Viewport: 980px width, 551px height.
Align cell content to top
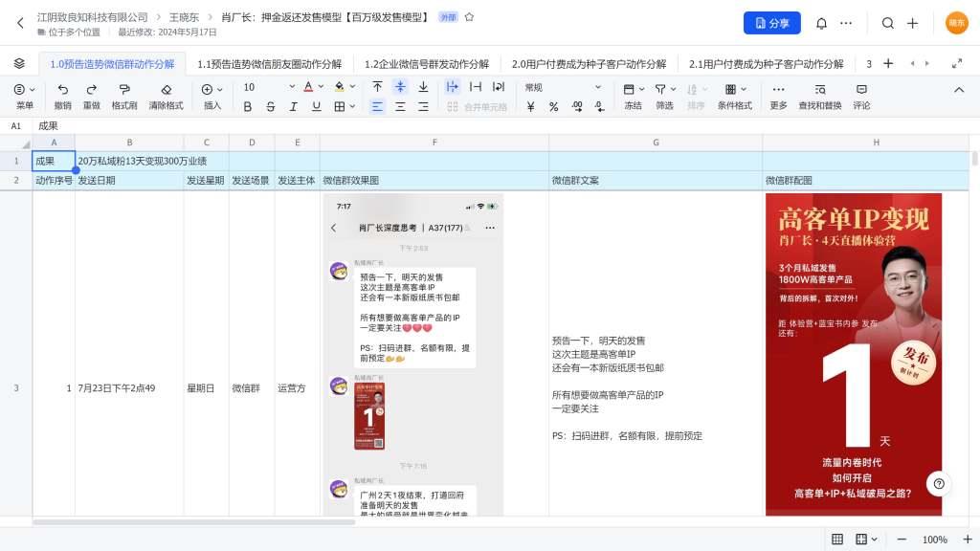(x=377, y=87)
